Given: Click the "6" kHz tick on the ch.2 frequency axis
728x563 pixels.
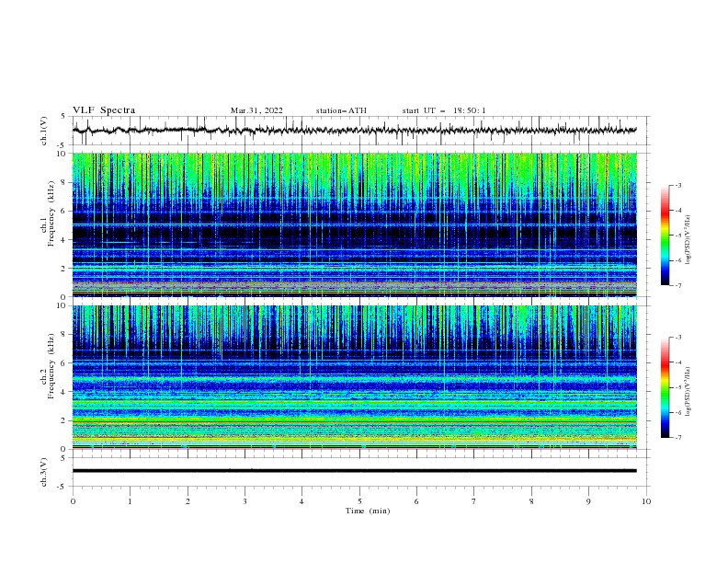Looking at the screenshot, I should click(64, 362).
